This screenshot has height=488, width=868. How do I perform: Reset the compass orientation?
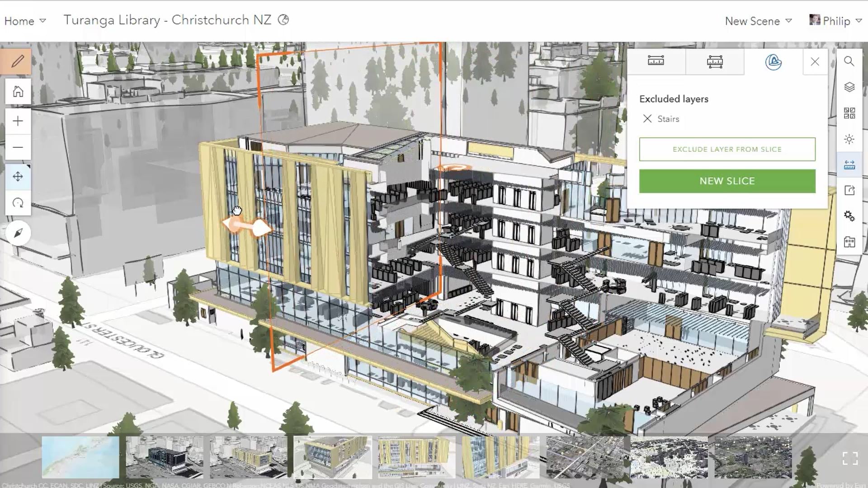coord(18,233)
